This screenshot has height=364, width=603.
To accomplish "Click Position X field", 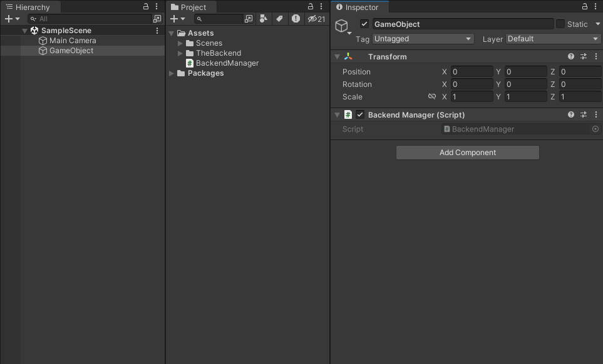I will 472,72.
